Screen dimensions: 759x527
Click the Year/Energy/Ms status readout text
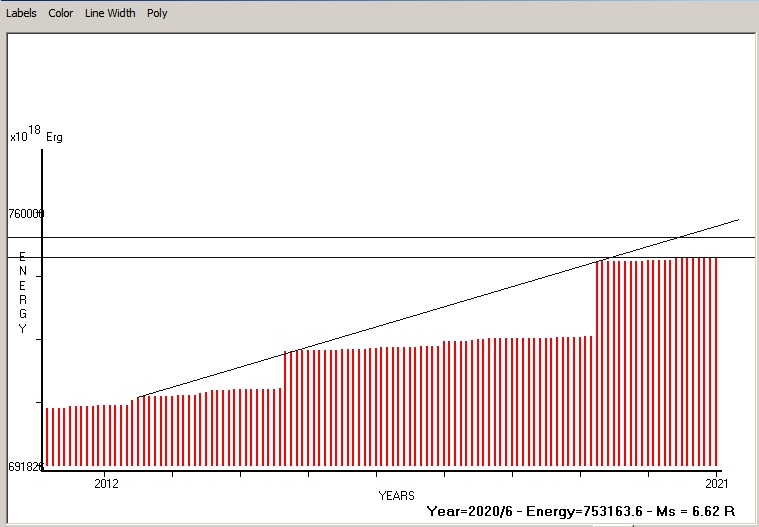pyautogui.click(x=582, y=511)
